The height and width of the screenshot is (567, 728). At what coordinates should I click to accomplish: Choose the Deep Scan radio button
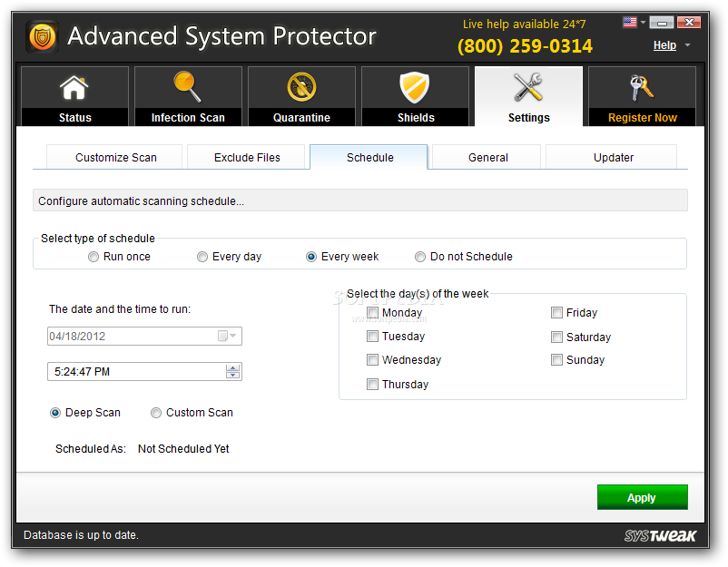[x=55, y=413]
